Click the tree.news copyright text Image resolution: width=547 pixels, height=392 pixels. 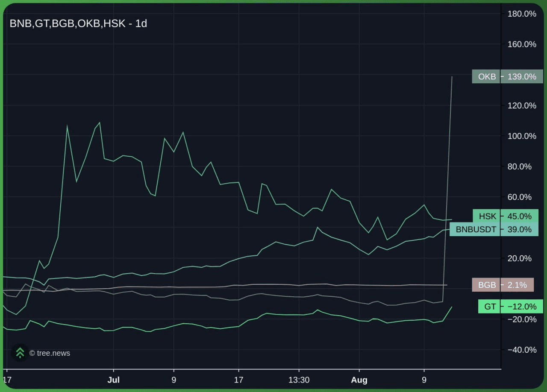pos(50,353)
